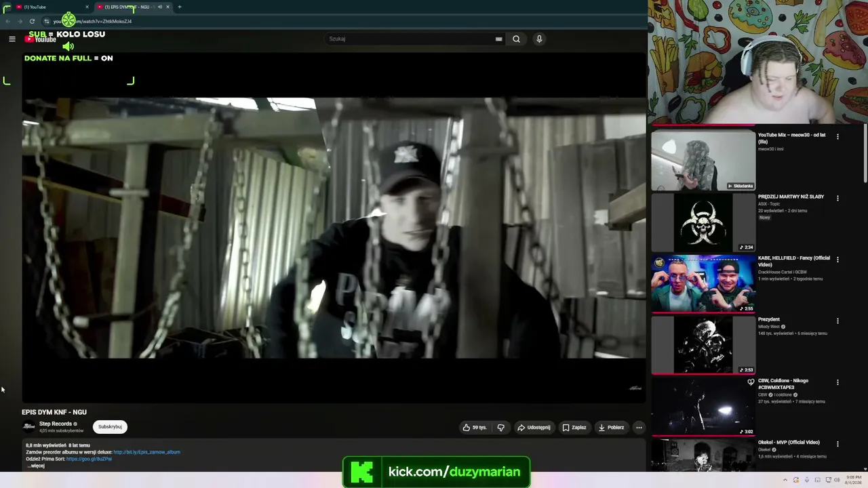Viewport: 868px width, 488px height.
Task: Click the search magnifier button
Action: coord(516,39)
